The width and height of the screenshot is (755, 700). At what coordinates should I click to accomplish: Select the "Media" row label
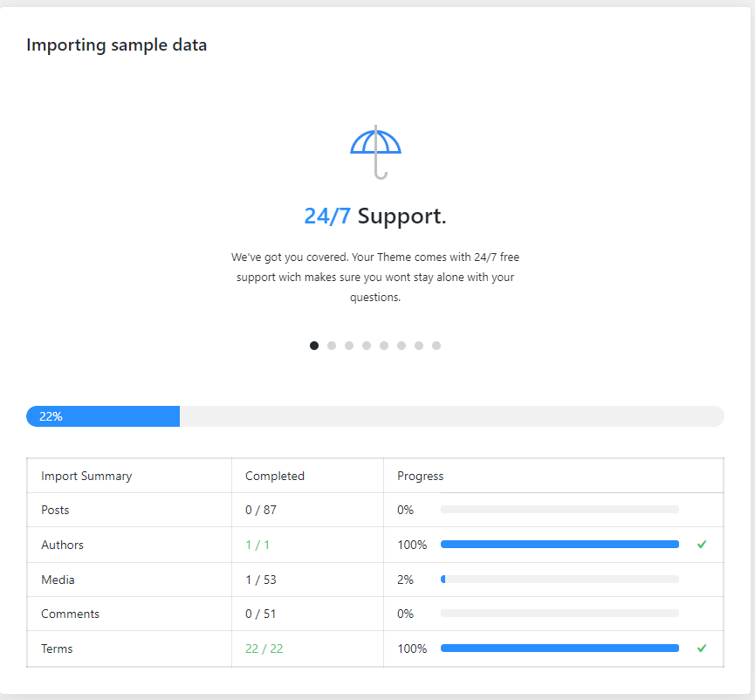tap(58, 580)
